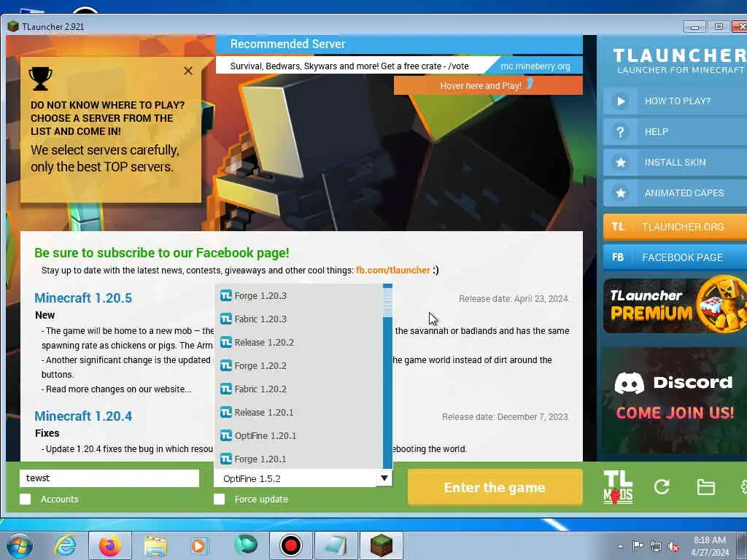This screenshot has height=560, width=747.
Task: Select Forge 1.20.1 from the list
Action: (298, 459)
